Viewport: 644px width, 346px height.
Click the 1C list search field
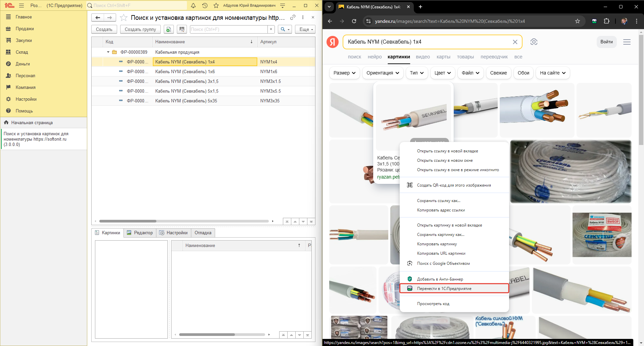(229, 29)
